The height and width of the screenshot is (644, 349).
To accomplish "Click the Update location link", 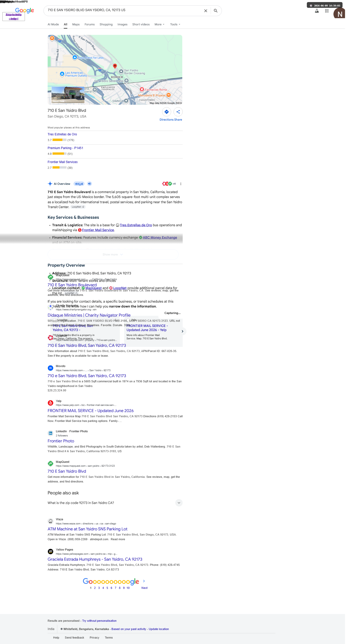I will point(159,629).
